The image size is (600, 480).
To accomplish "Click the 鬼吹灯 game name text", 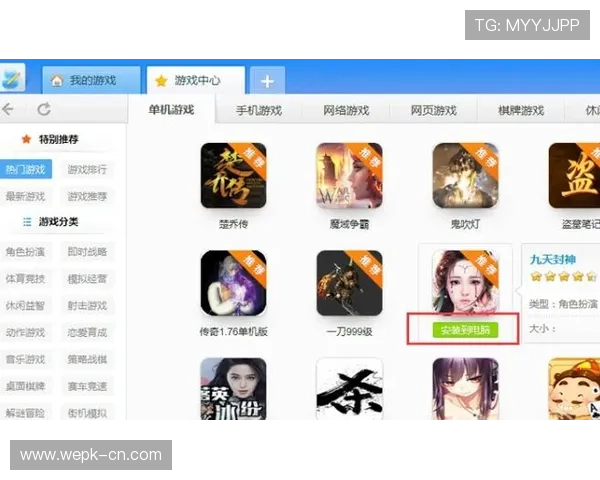I will pos(465,224).
